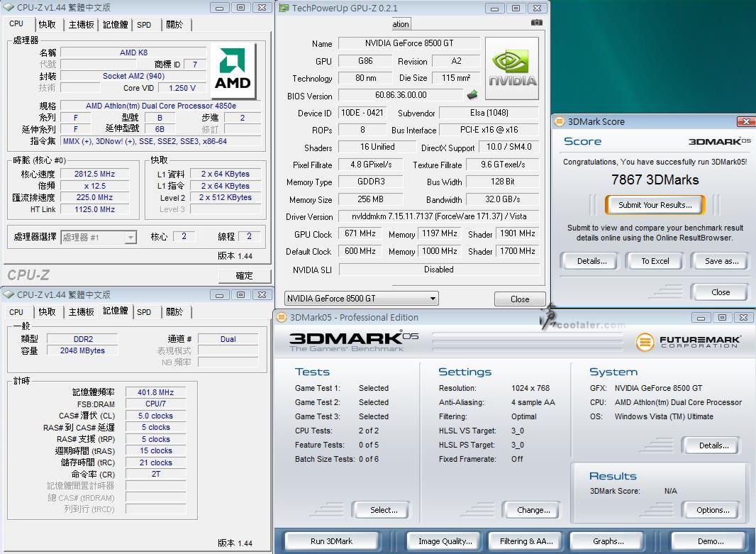Click the 確定 button in the CPU-Z processor window
The image size is (756, 554).
tap(244, 276)
